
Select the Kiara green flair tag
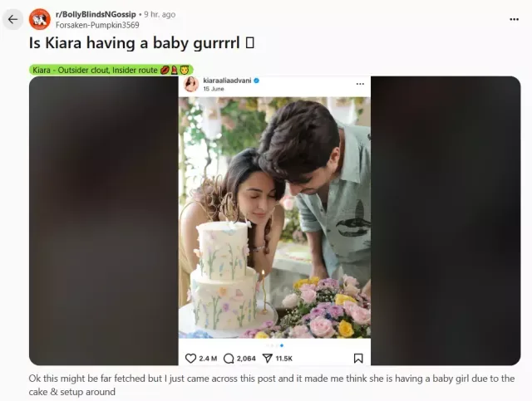111,70
